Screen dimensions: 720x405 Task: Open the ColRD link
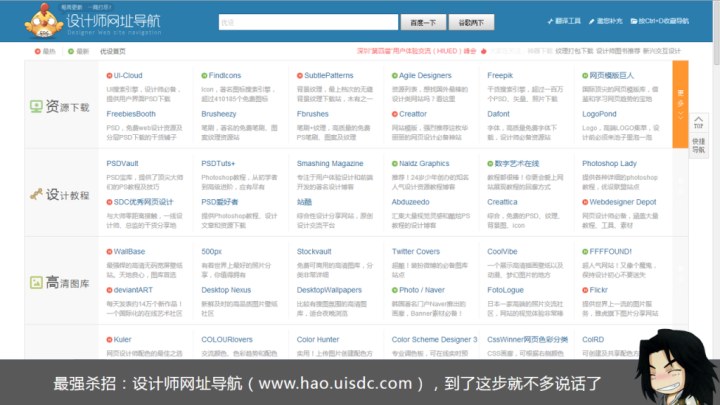click(593, 340)
